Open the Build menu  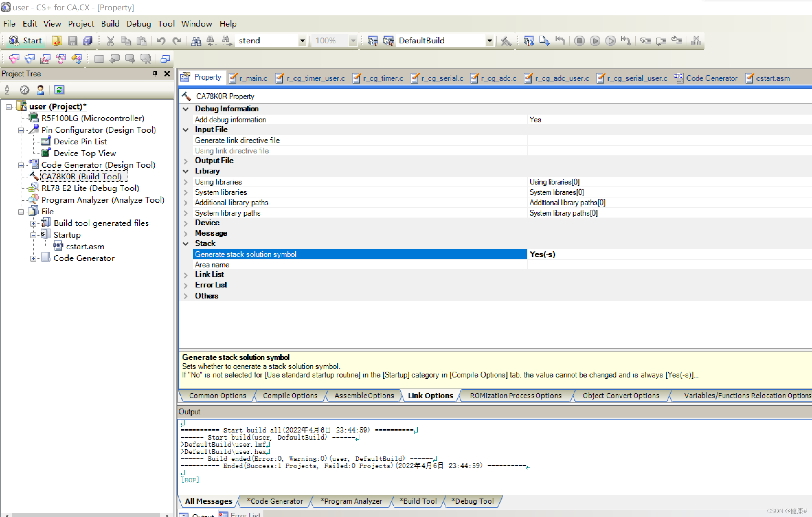tap(110, 24)
